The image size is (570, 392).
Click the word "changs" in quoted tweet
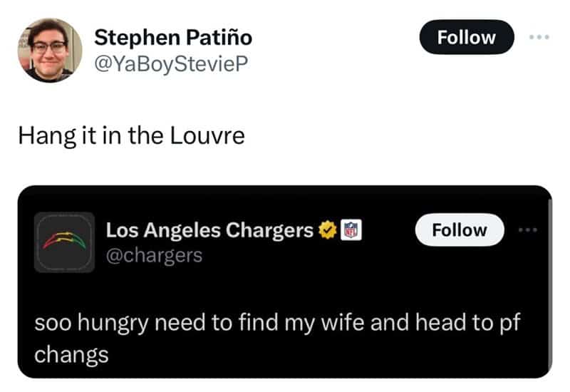click(x=72, y=355)
